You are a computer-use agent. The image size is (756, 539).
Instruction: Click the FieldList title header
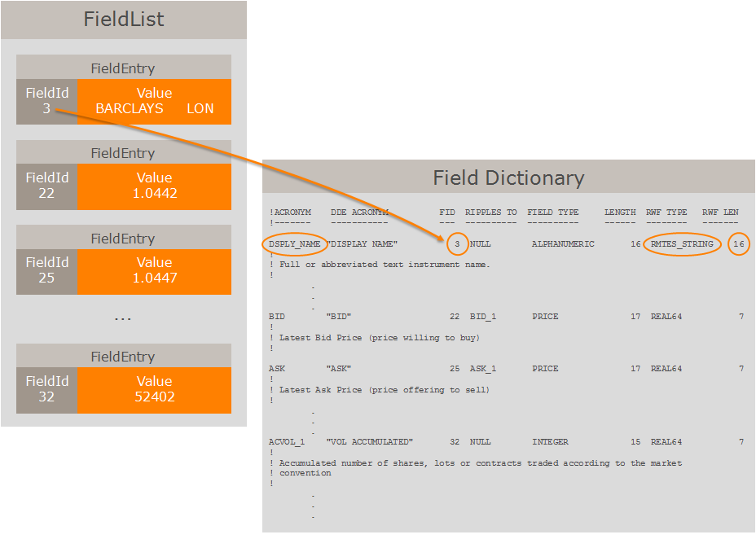tap(124, 20)
